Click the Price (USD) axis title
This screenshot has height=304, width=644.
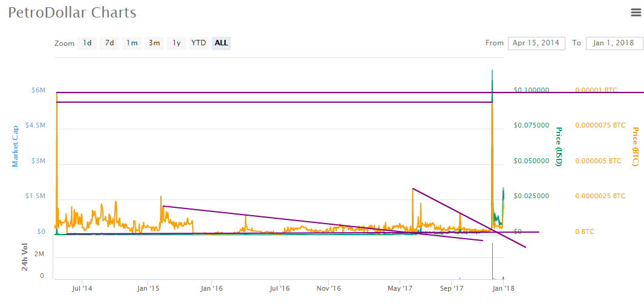click(558, 146)
